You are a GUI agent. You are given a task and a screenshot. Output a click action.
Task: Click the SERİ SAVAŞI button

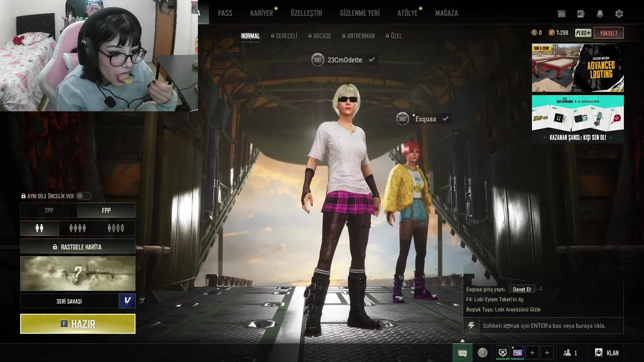point(69,301)
